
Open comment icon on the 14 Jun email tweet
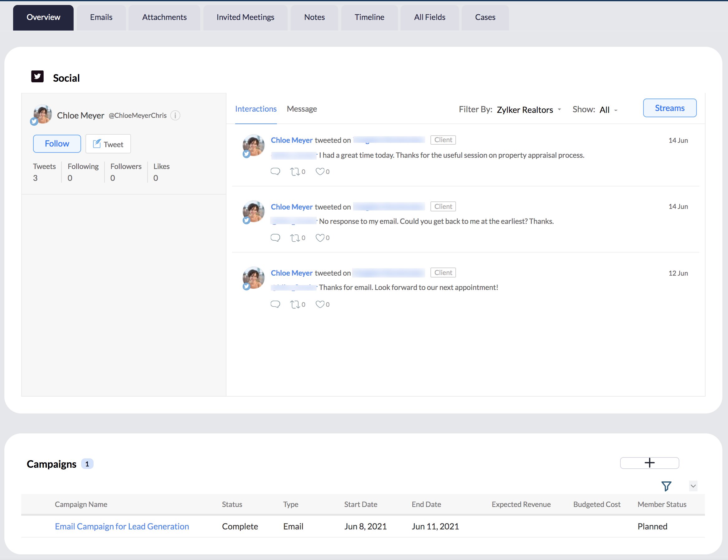click(x=275, y=238)
